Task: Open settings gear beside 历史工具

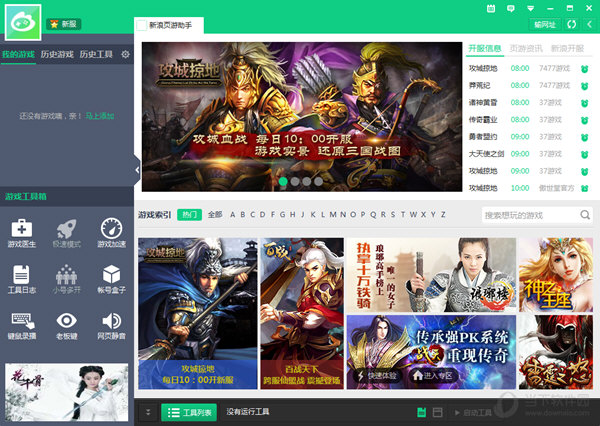Action: tap(125, 54)
